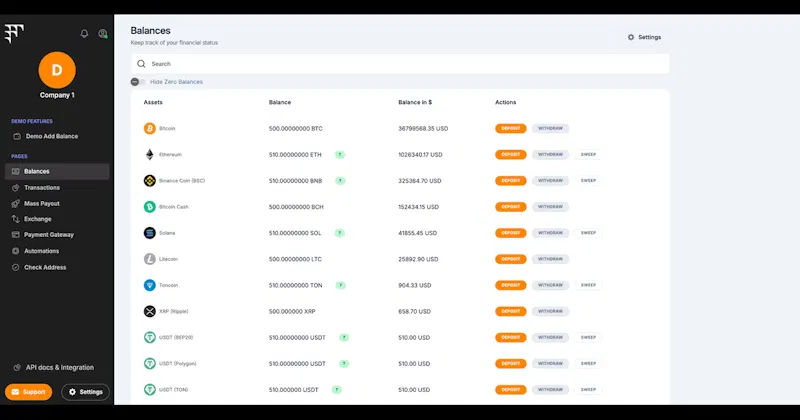Open the notifications bell icon
This screenshot has width=800, height=420.
tap(84, 34)
